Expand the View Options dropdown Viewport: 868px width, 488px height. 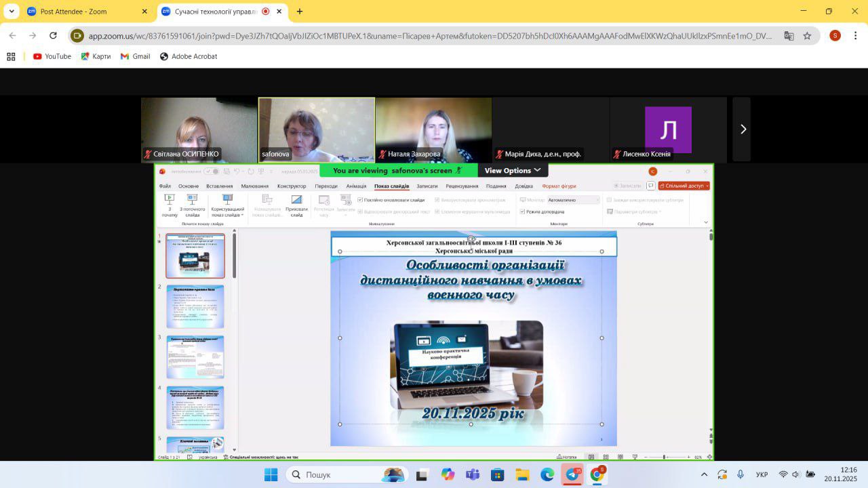pos(513,171)
